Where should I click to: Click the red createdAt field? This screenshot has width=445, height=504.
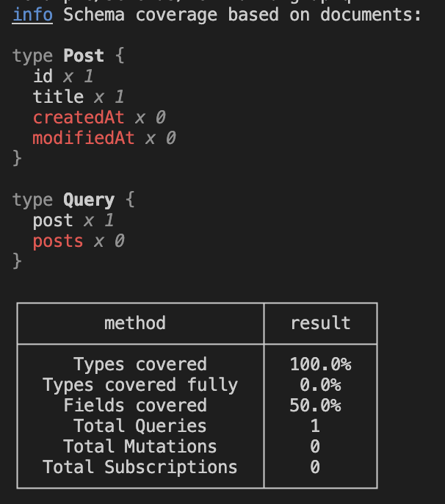(79, 117)
